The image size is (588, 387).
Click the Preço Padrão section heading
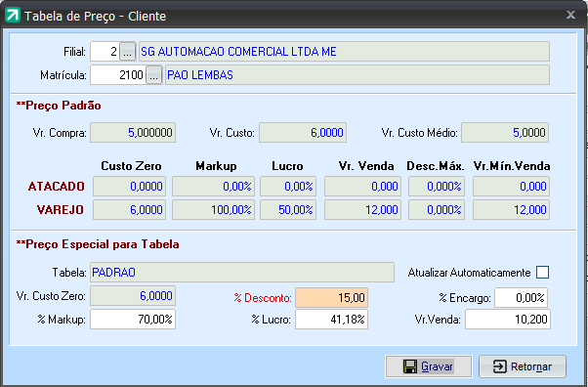pos(59,106)
